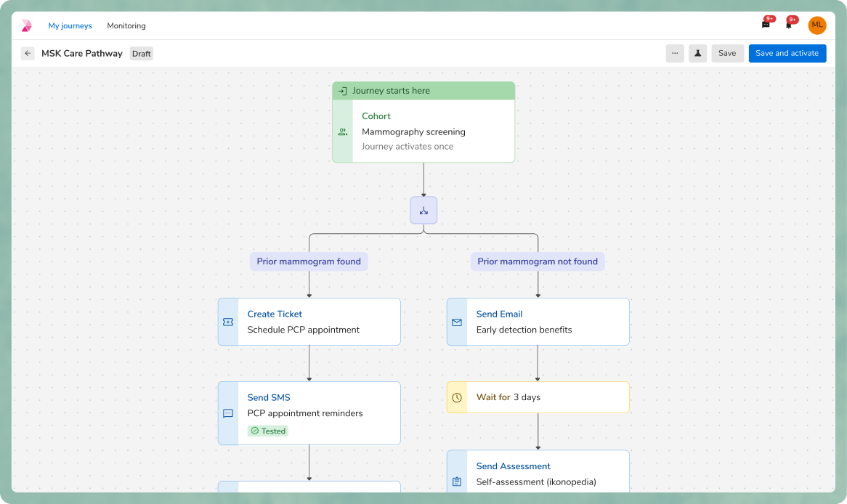This screenshot has height=504, width=847.
Task: Click the Save button
Action: (x=727, y=54)
